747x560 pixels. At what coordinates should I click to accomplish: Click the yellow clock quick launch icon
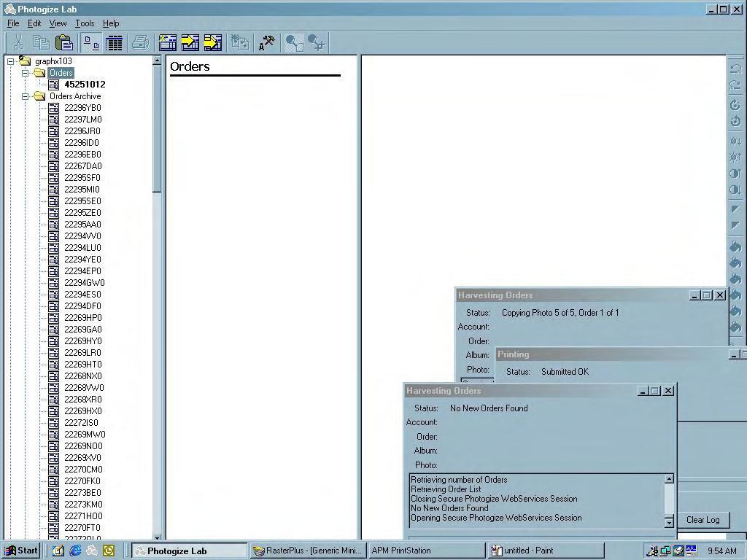pyautogui.click(x=109, y=551)
